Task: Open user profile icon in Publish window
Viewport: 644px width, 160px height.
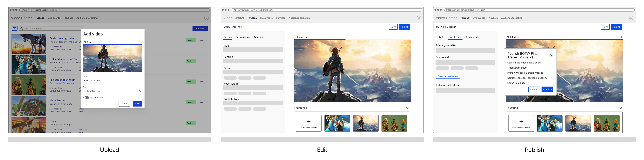Action: 631,18
